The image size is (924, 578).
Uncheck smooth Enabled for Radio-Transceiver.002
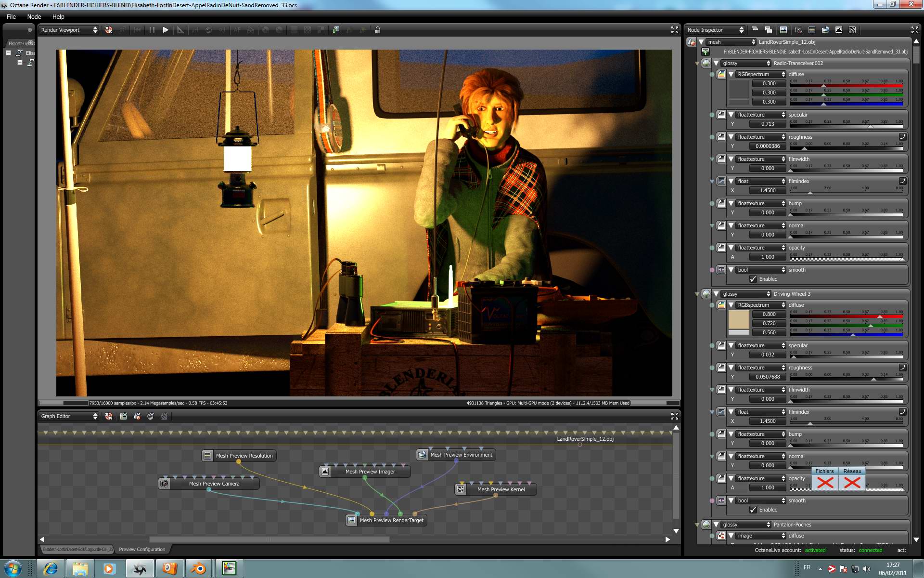[x=753, y=279]
